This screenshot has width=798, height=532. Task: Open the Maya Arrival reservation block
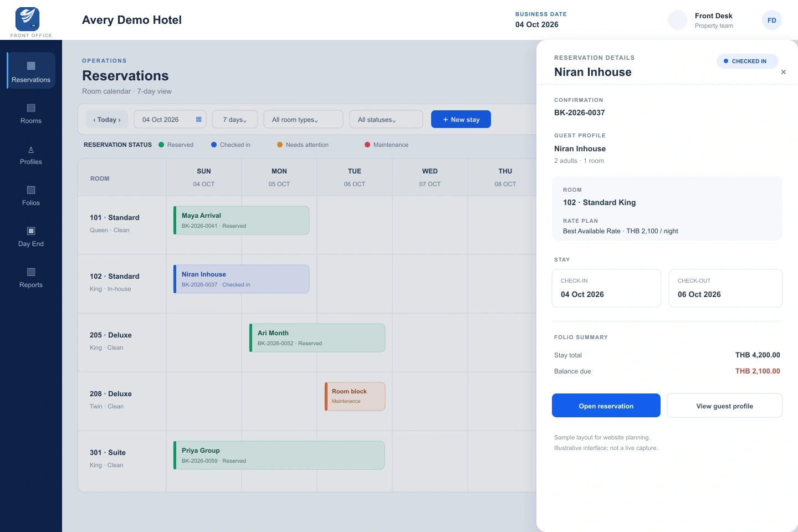(x=242, y=221)
